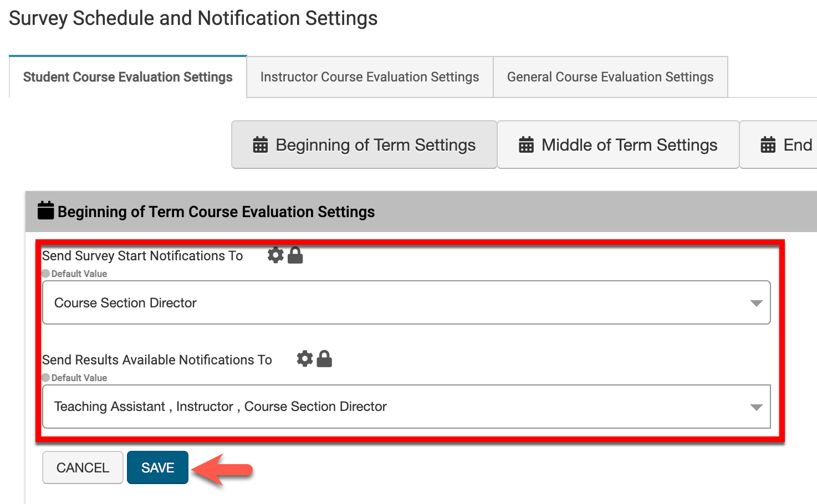Open General Course Evaluation Settings tab
Screen dimensions: 817x504
(610, 77)
